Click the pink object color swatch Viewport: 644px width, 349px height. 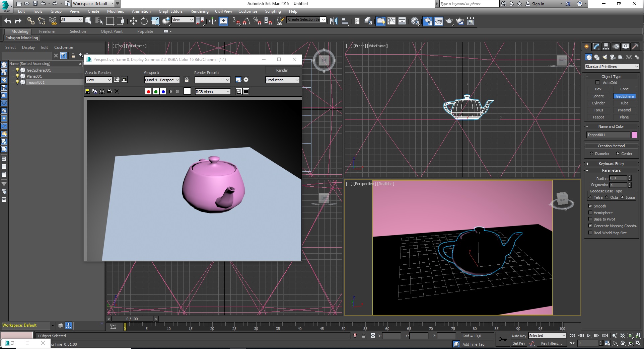[x=634, y=135]
